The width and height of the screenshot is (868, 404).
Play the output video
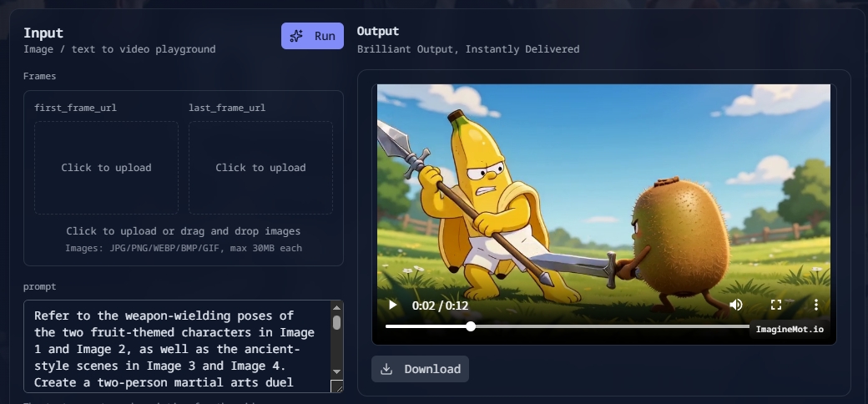392,305
